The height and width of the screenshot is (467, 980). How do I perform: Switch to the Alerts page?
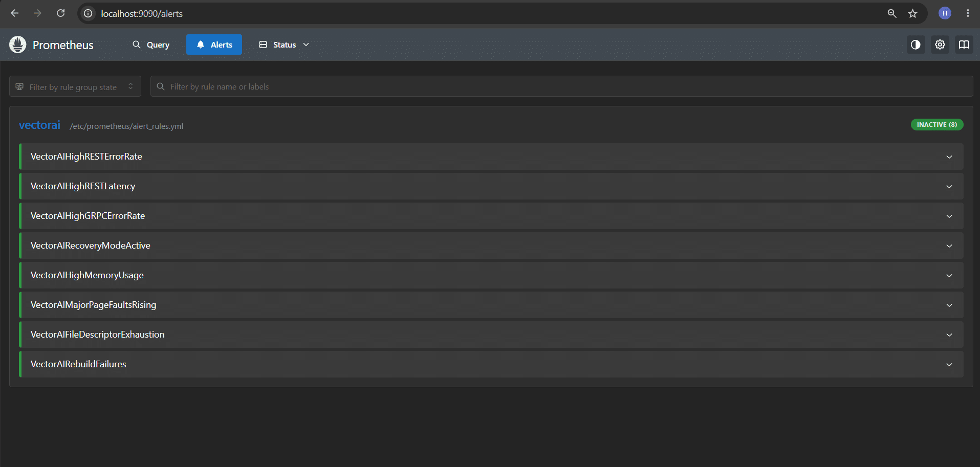(x=214, y=45)
